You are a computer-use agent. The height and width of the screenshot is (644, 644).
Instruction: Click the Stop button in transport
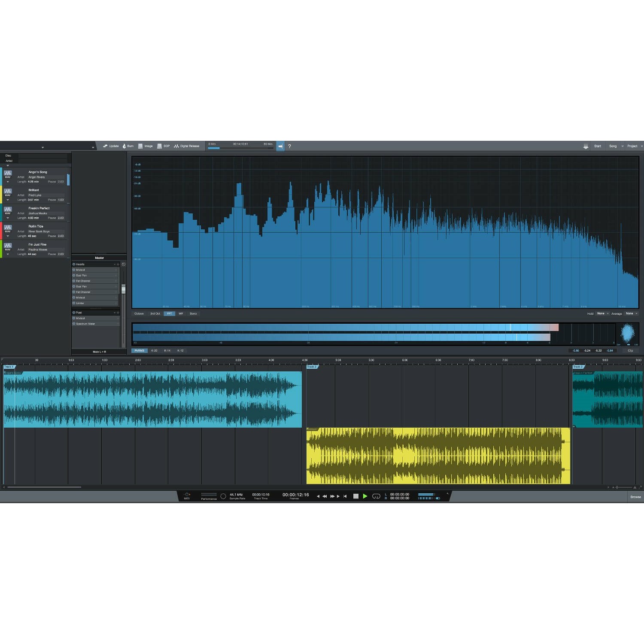pyautogui.click(x=355, y=496)
